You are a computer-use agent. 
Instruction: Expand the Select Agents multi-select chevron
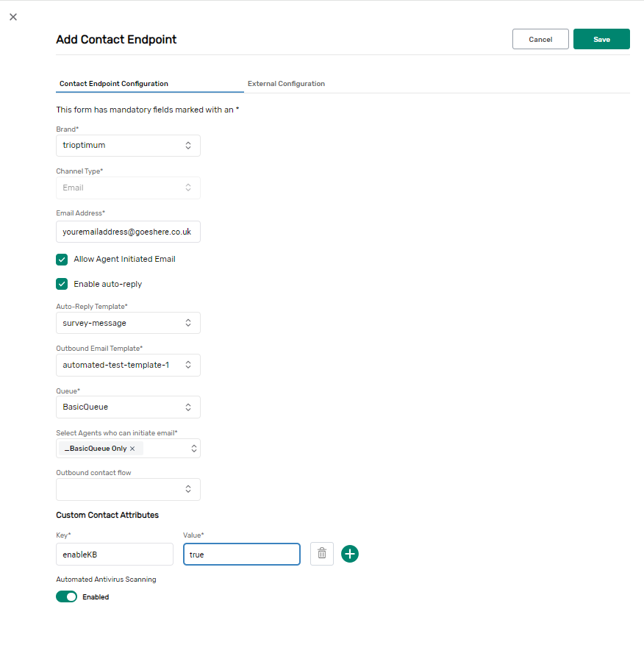[194, 448]
